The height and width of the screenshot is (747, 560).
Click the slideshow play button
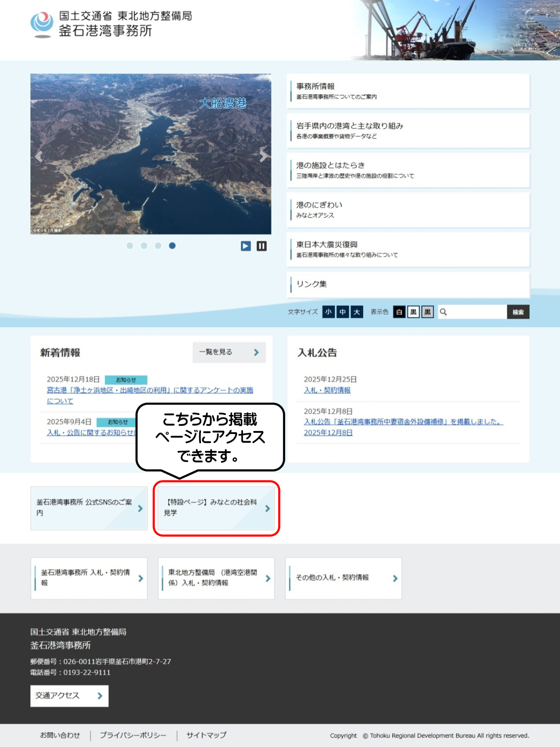pyautogui.click(x=245, y=246)
